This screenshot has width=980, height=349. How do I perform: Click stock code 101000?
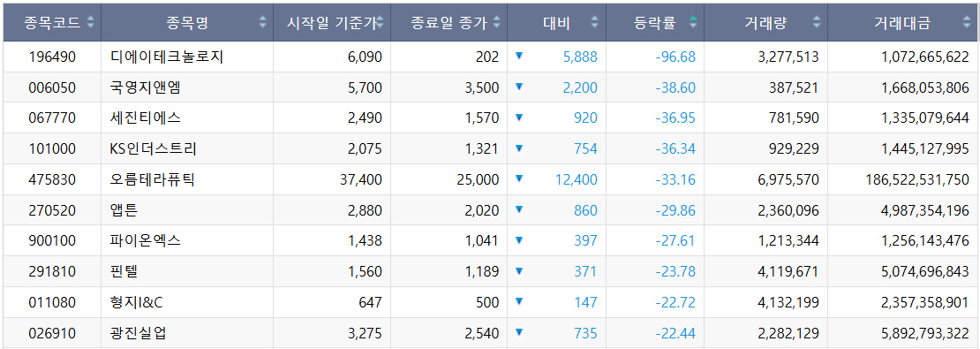point(52,148)
